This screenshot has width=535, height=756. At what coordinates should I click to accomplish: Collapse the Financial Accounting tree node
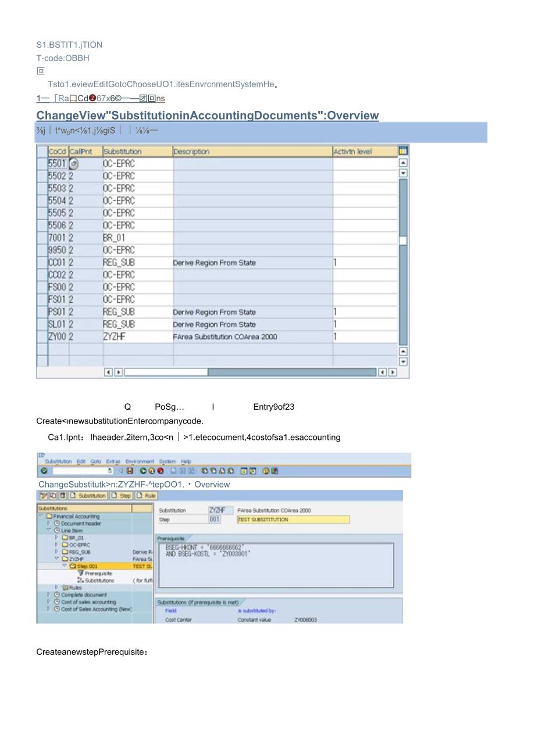pyautogui.click(x=41, y=516)
